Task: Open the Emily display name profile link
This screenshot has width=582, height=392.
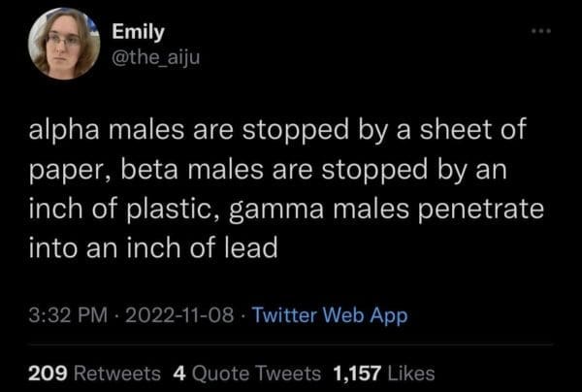Action: [x=139, y=33]
